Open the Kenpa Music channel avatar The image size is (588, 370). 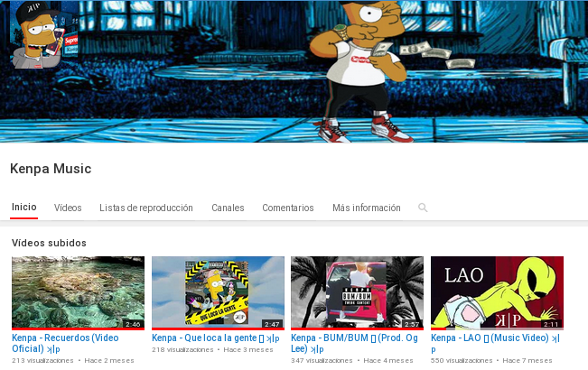coord(44,35)
